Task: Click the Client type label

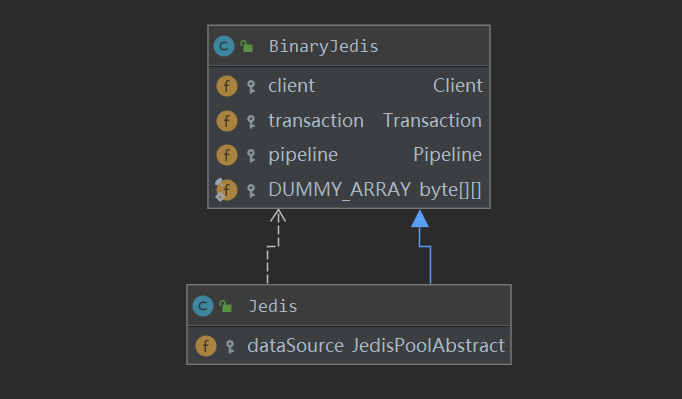Action: 458,86
